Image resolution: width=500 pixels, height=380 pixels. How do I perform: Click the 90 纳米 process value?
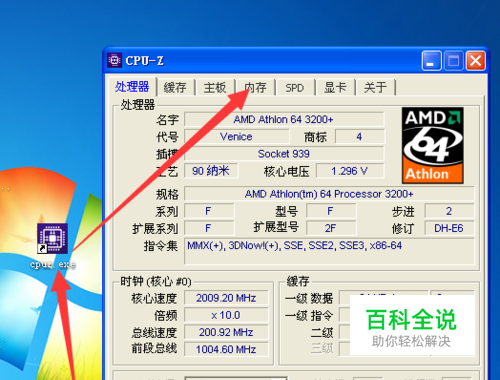point(211,171)
